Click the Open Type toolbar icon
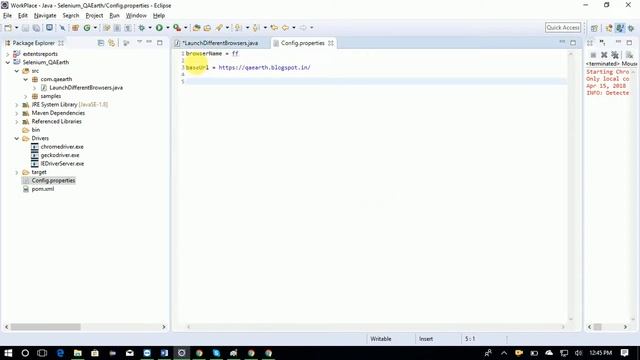640x360 pixels. click(196, 28)
